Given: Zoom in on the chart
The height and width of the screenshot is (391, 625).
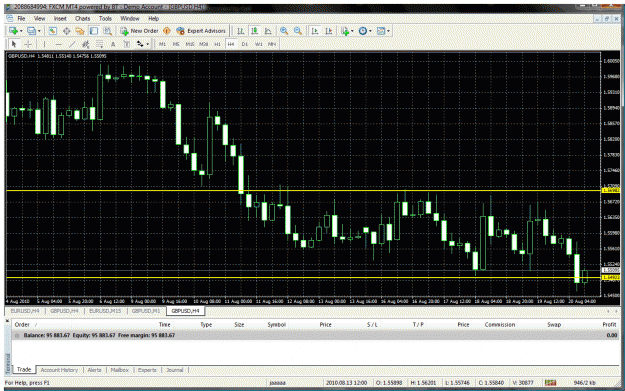Looking at the screenshot, I should click(284, 31).
